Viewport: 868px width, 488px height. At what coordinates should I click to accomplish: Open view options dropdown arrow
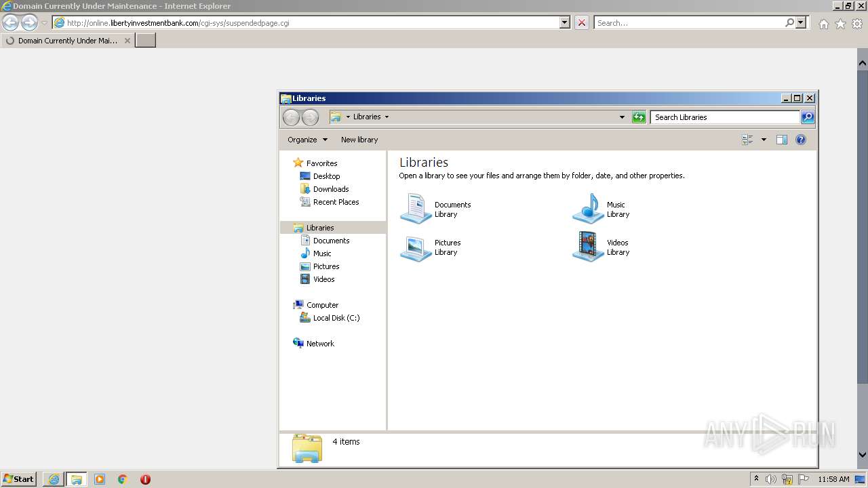pyautogui.click(x=764, y=140)
